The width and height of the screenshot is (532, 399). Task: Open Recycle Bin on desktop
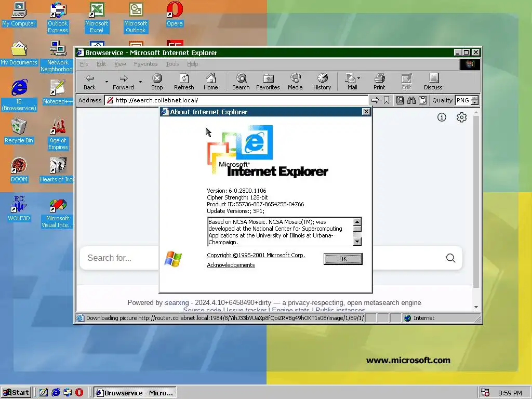(x=19, y=130)
